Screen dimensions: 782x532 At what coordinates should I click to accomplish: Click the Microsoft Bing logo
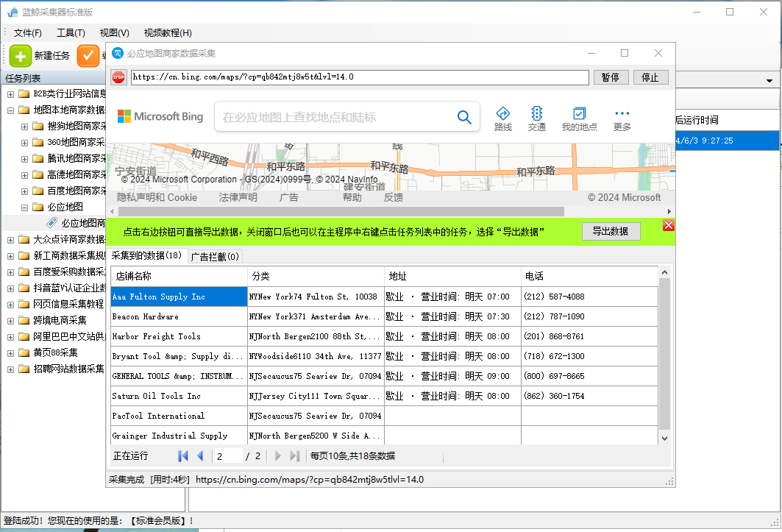pos(160,116)
